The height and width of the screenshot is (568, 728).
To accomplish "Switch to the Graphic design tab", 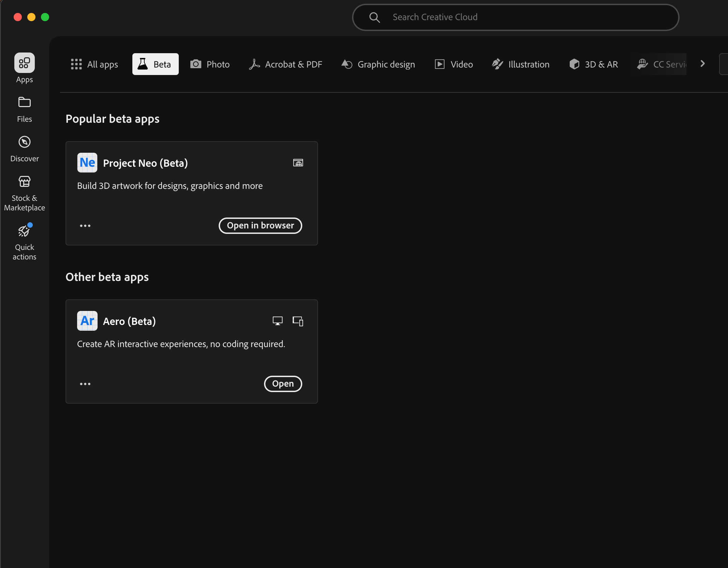I will [378, 64].
